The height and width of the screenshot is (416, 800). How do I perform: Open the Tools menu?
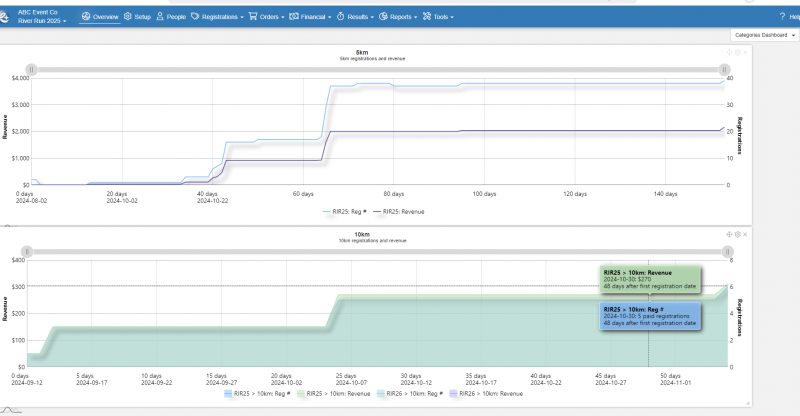[438, 17]
